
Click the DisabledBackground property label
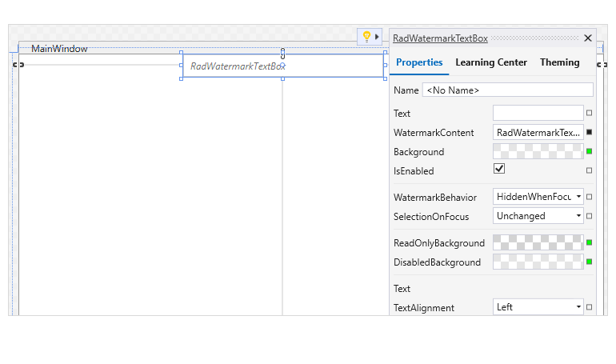click(x=438, y=262)
